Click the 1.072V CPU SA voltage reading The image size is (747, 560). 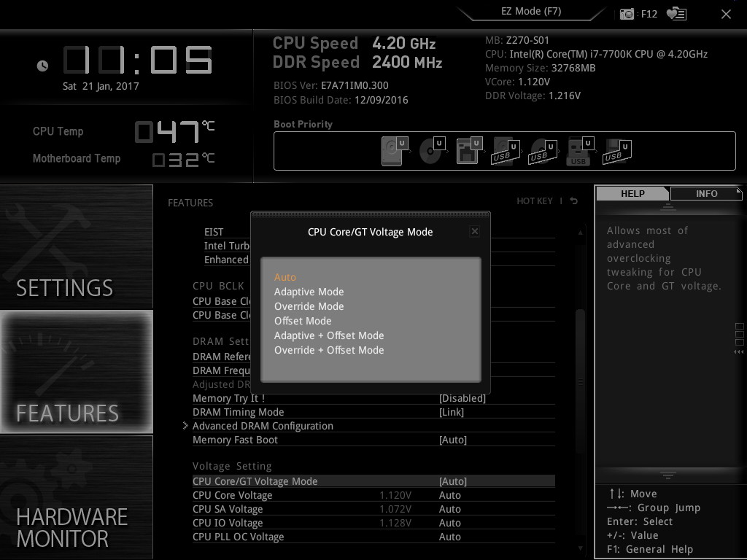[x=395, y=509]
